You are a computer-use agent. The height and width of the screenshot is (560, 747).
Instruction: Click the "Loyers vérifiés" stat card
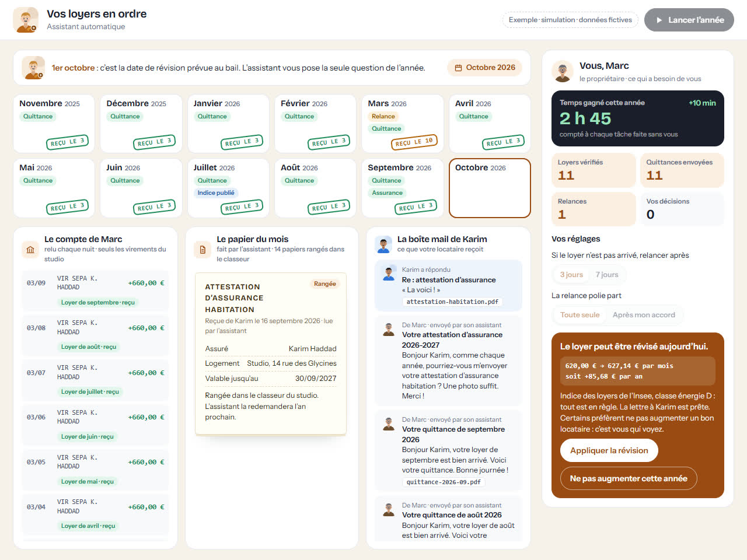pyautogui.click(x=594, y=170)
